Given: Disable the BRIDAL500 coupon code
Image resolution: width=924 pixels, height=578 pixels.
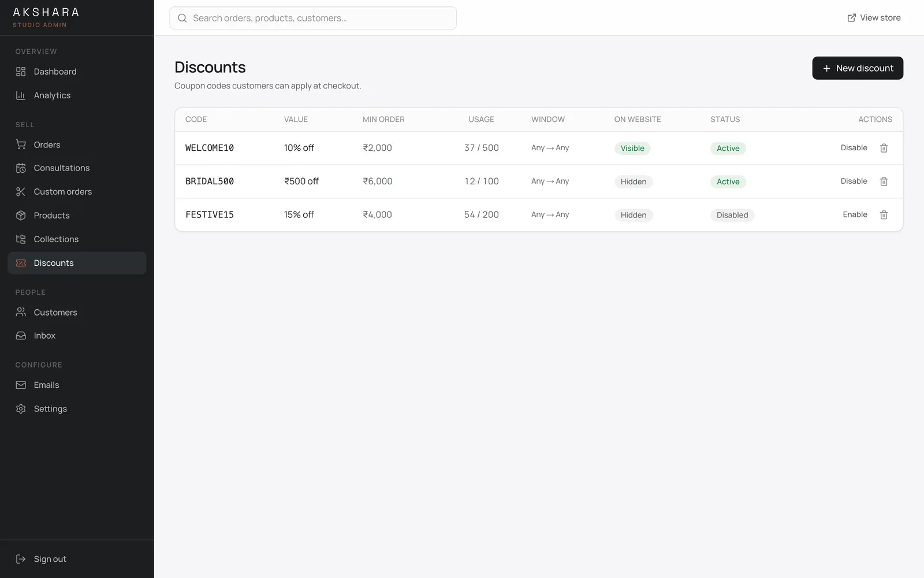Looking at the screenshot, I should click(x=854, y=181).
